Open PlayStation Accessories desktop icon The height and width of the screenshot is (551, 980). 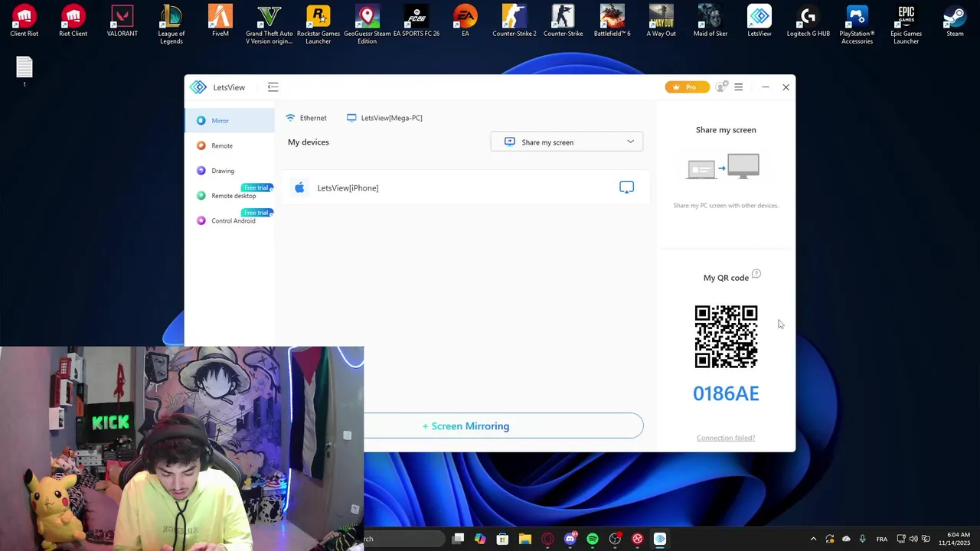click(x=857, y=24)
